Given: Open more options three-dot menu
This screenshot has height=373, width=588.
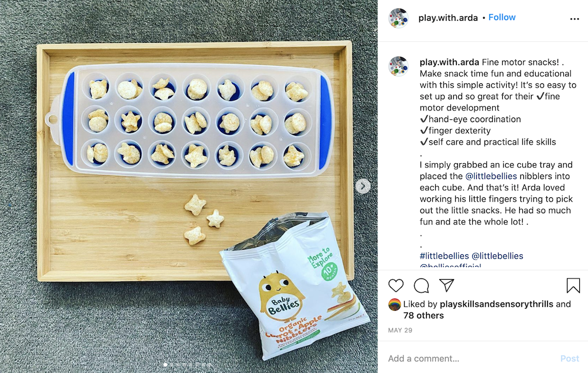Looking at the screenshot, I should coord(574,19).
